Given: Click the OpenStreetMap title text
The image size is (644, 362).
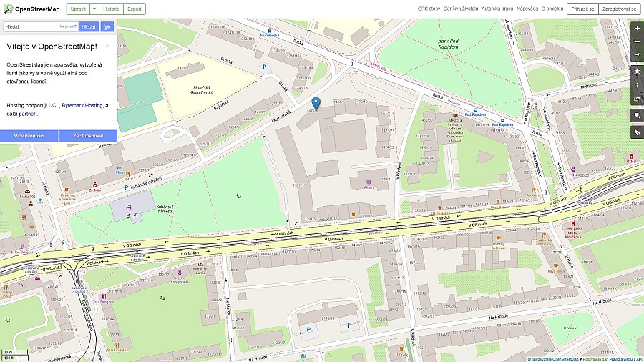Looking at the screenshot, I should coord(37,9).
